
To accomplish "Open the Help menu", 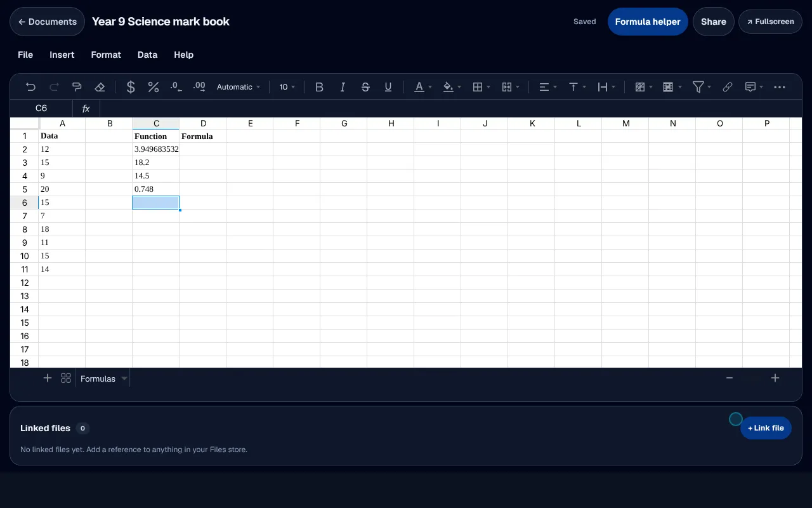I will [x=183, y=55].
